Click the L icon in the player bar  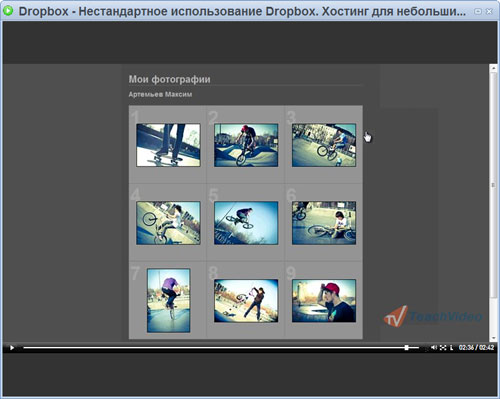pyautogui.click(x=451, y=348)
